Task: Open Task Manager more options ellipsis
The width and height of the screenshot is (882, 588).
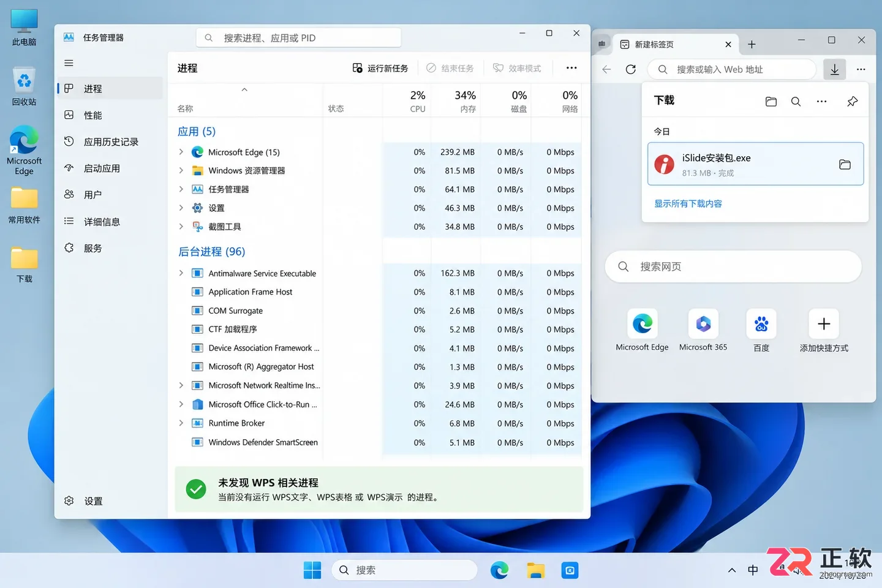Action: tap(571, 68)
